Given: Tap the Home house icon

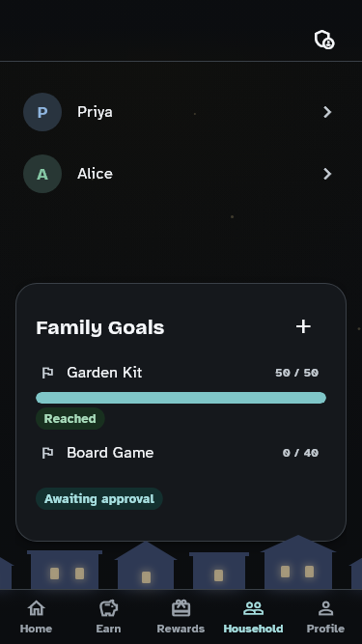Looking at the screenshot, I should point(36,608).
